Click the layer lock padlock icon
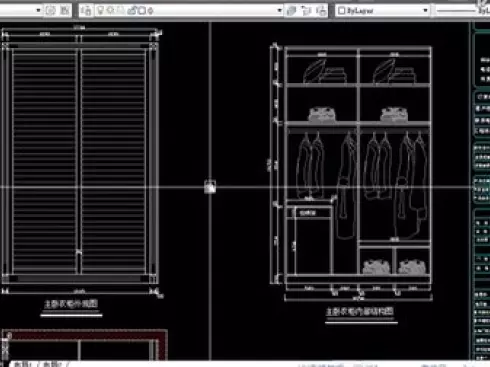490x367 pixels. click(132, 11)
